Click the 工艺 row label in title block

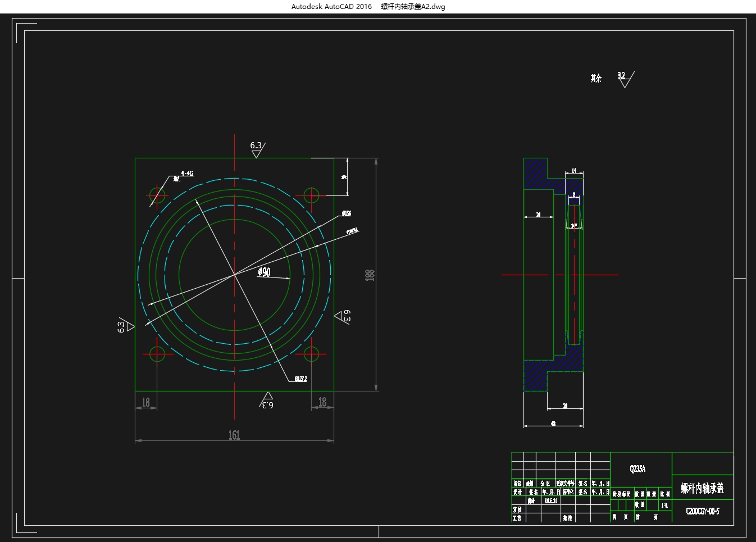(517, 518)
